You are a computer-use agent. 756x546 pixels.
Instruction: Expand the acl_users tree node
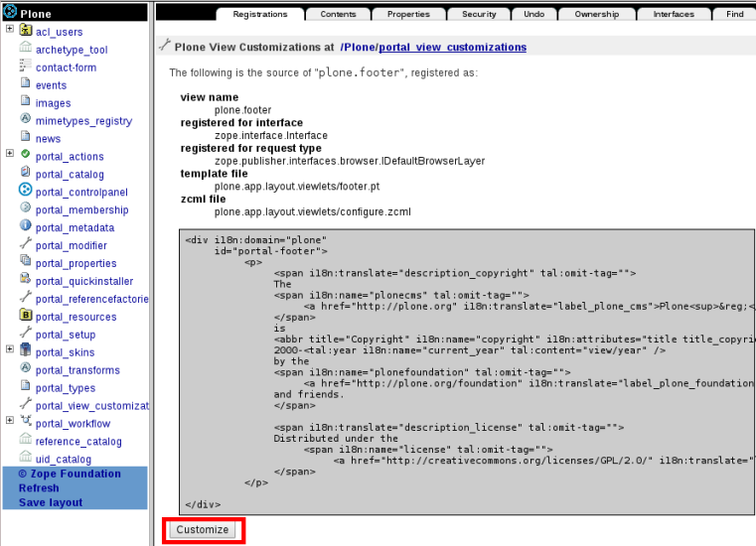tap(9, 29)
